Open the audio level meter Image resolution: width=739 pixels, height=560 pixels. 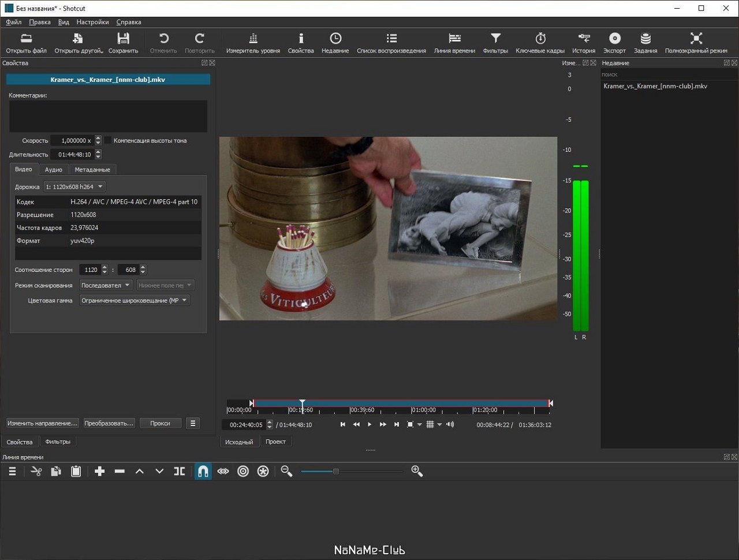[x=253, y=43]
